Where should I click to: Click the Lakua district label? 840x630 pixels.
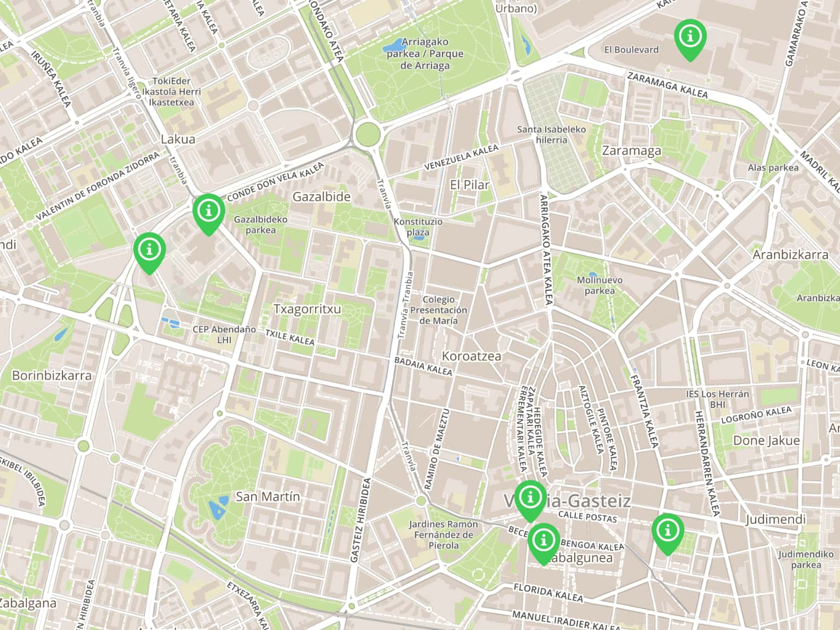click(178, 139)
